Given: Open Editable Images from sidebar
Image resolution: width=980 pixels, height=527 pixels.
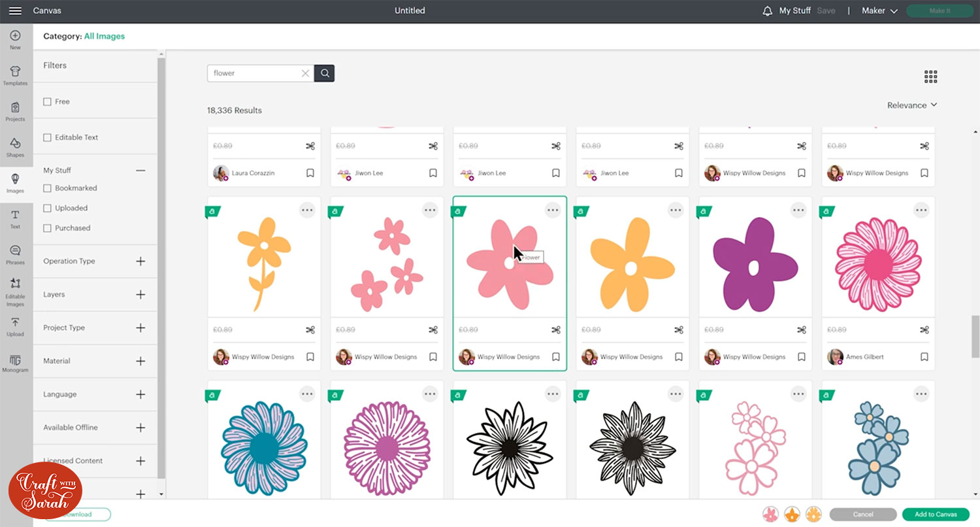Looking at the screenshot, I should (x=15, y=292).
